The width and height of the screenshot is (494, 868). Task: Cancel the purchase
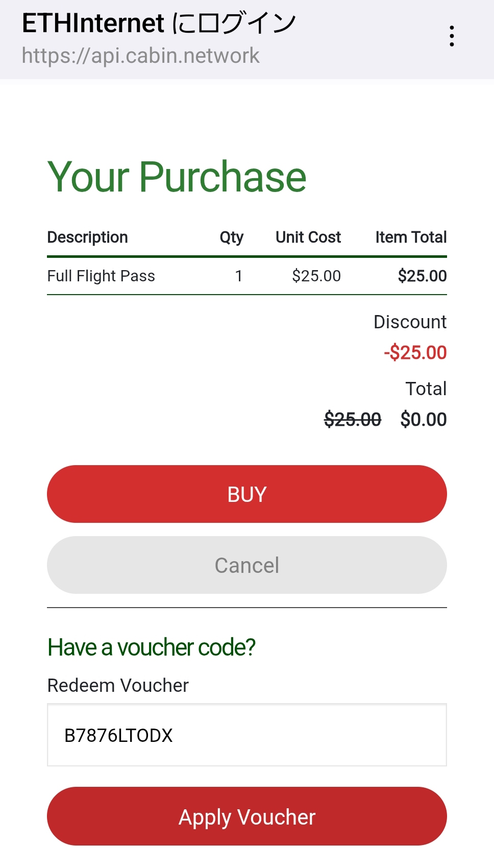(247, 565)
